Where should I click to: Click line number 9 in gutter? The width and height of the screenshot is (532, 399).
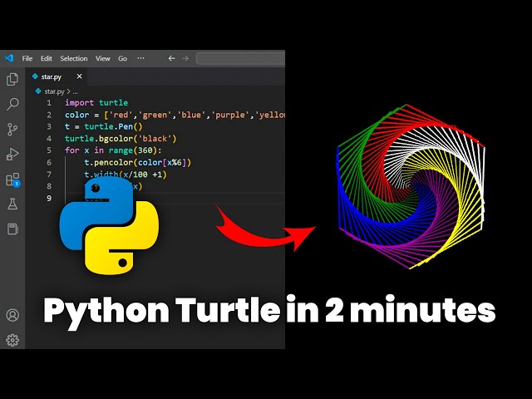coord(49,198)
